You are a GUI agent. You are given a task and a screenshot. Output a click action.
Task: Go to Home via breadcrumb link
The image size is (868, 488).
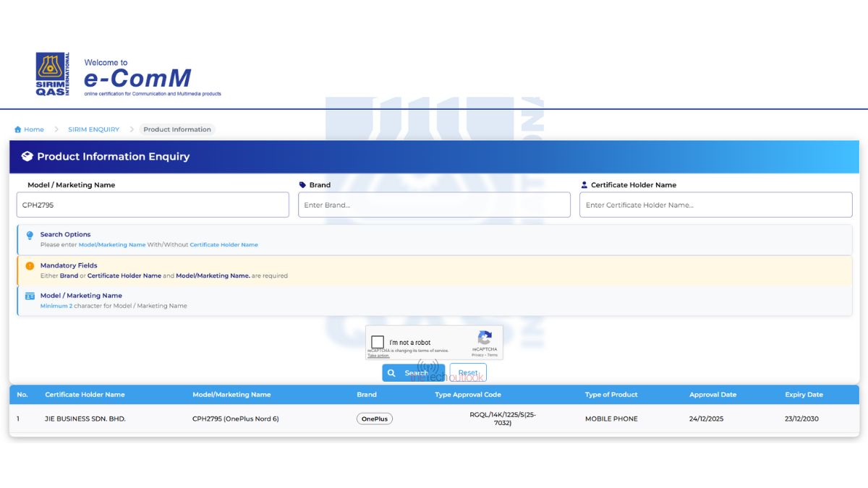33,129
